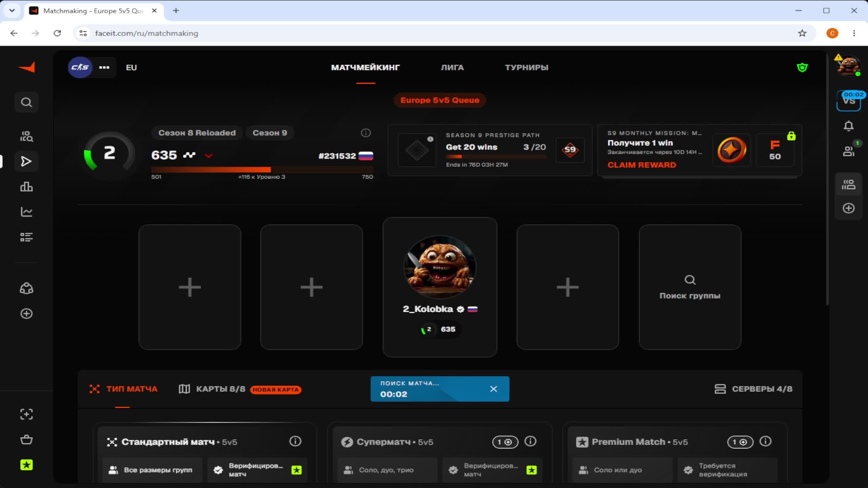Click the prestige path diamond placeholder
Viewport: 868px width, 488px height.
[x=417, y=150]
